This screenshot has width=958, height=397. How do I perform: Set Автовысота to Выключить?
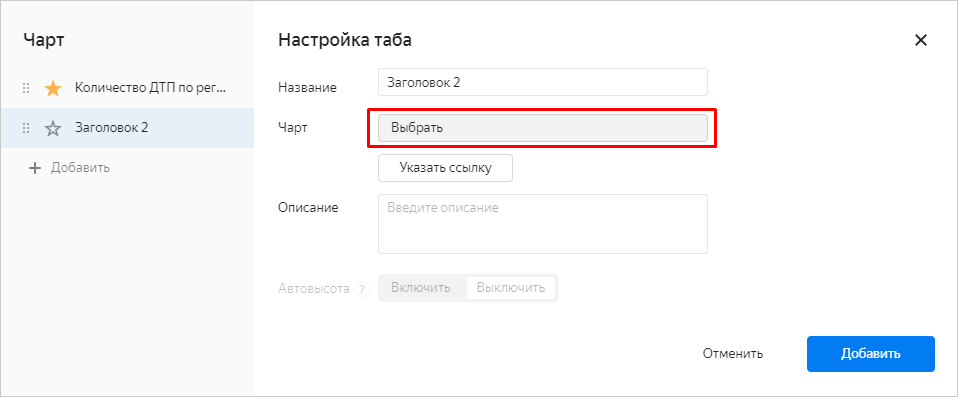coord(511,288)
